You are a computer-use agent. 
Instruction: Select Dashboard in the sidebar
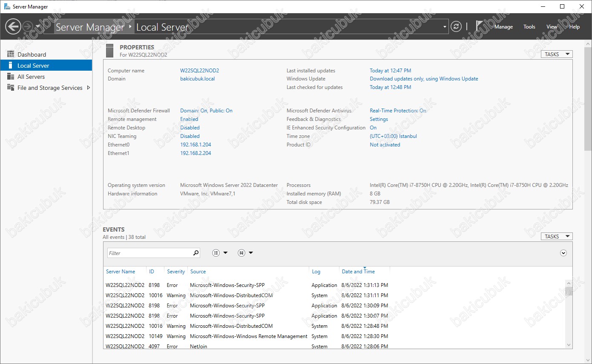32,54
